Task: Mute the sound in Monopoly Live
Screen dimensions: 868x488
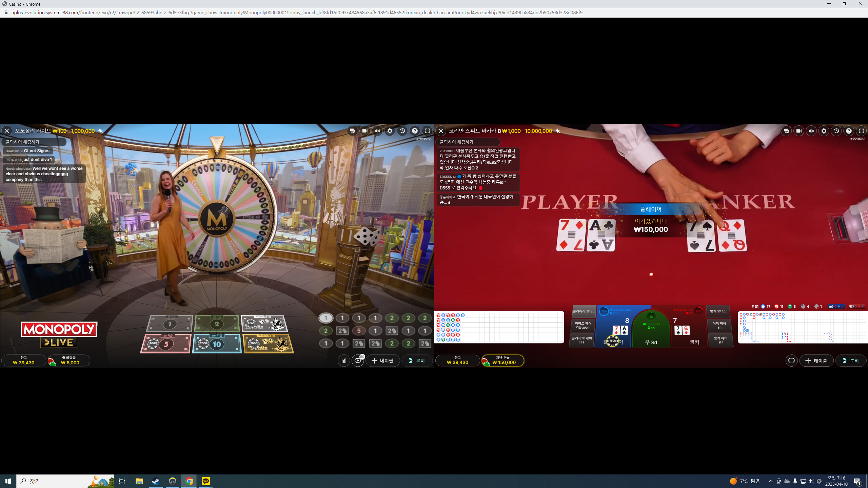Action: click(377, 131)
